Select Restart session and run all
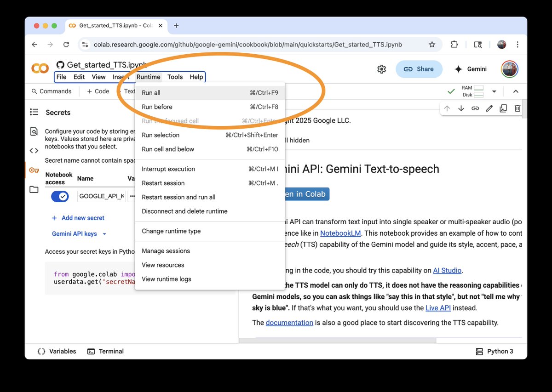Image resolution: width=552 pixels, height=392 pixels. [210, 197]
